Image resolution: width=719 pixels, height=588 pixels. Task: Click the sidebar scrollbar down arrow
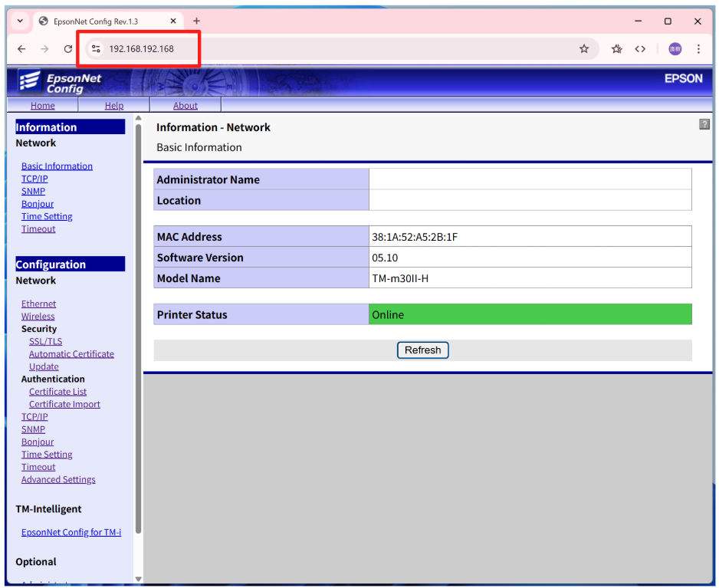[x=139, y=579]
